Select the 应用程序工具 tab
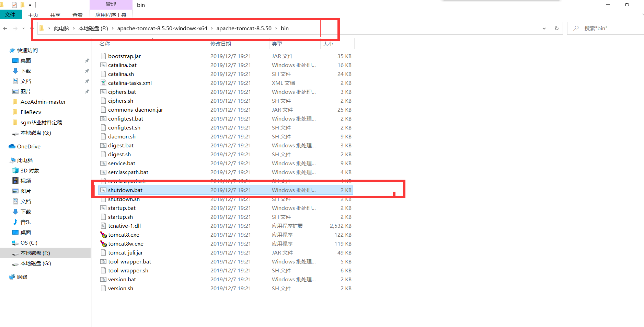 click(x=111, y=15)
